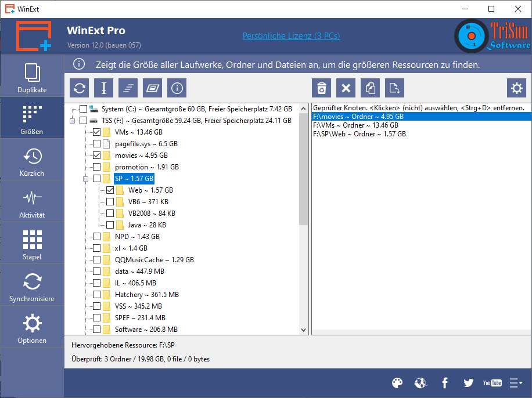
Task: Check the Java folder checkbox
Action: 110,225
